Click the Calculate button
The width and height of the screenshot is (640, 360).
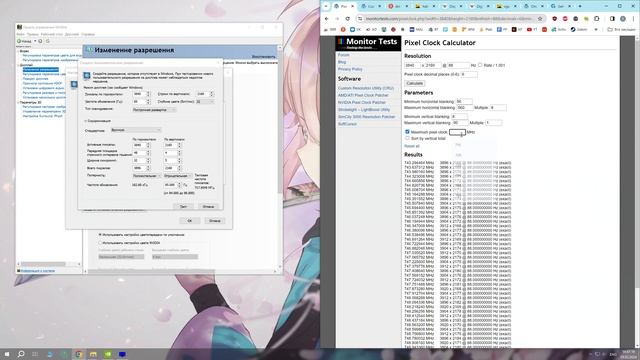pyautogui.click(x=414, y=83)
